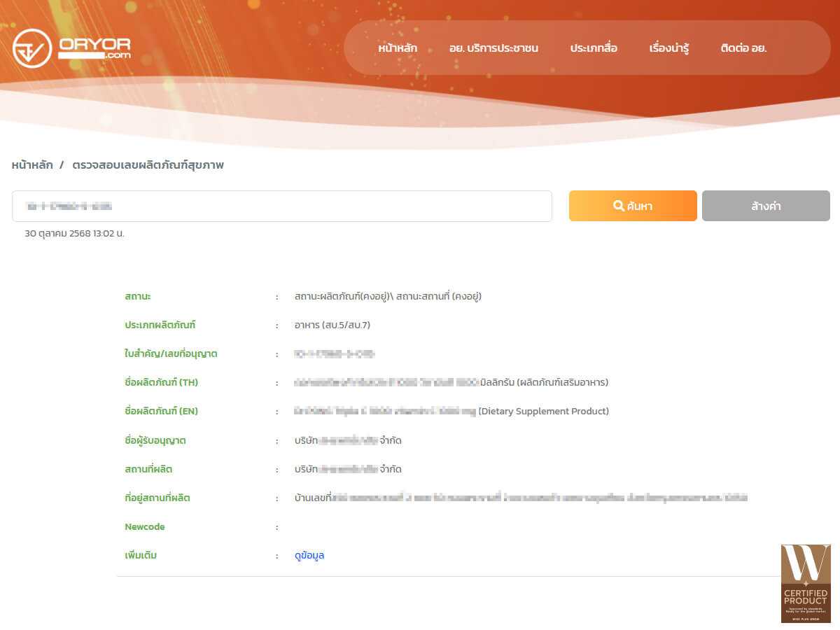Click the Dietary Supplement Product English name
Screen dimensions: 840x630
[x=543, y=411]
